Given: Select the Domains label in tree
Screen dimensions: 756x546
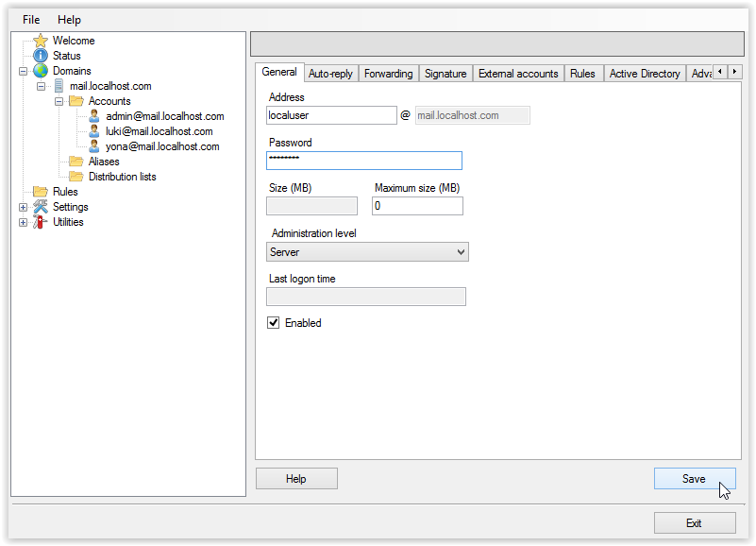Looking at the screenshot, I should (x=72, y=71).
